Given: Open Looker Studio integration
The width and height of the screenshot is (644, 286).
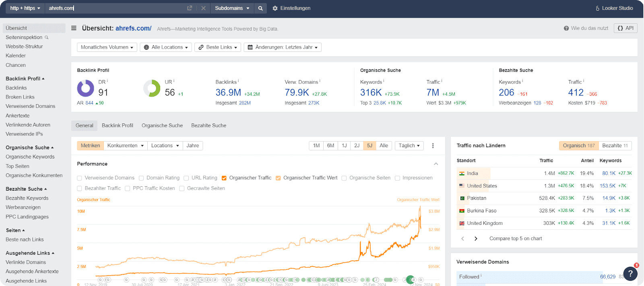Looking at the screenshot, I should point(614,8).
